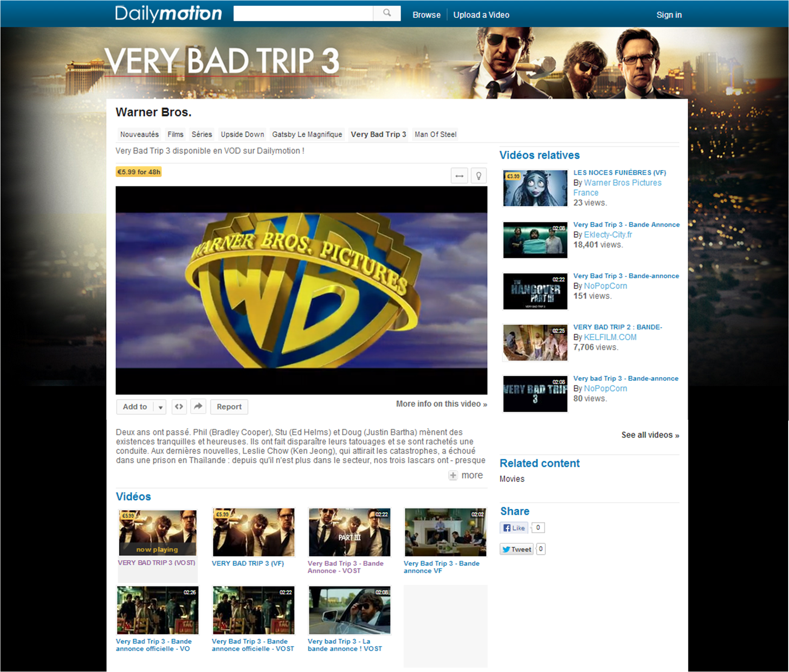The height and width of the screenshot is (672, 789).
Task: Toggle widescreen with the double-arrow icon
Action: coord(459,175)
